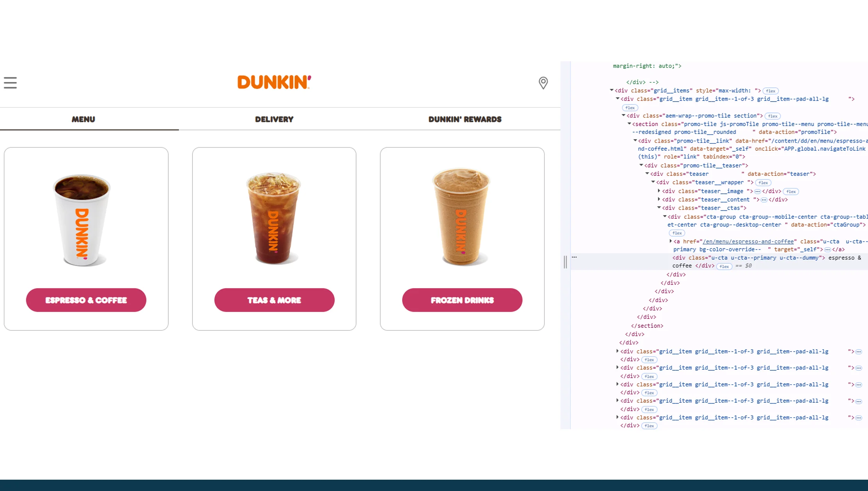Click the data-action="ctaGroup" attribute
Screen dimensions: 868x491
[x=827, y=225]
